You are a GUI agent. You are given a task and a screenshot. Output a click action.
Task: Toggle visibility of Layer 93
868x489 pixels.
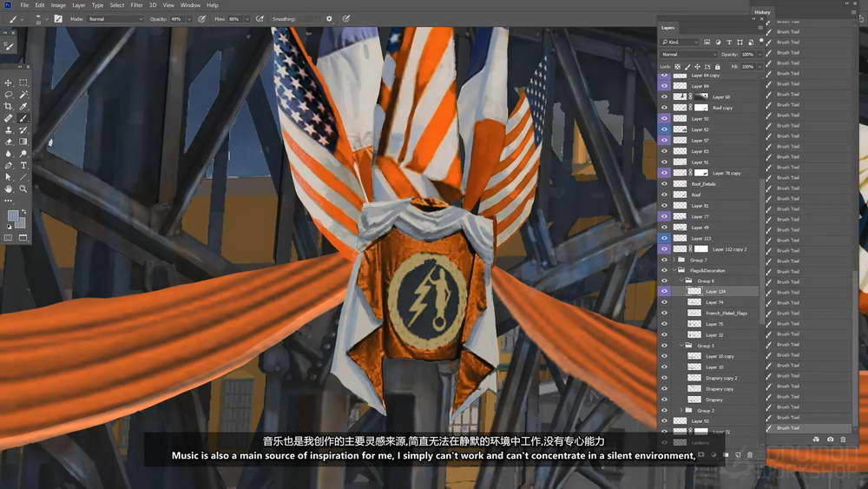point(664,421)
